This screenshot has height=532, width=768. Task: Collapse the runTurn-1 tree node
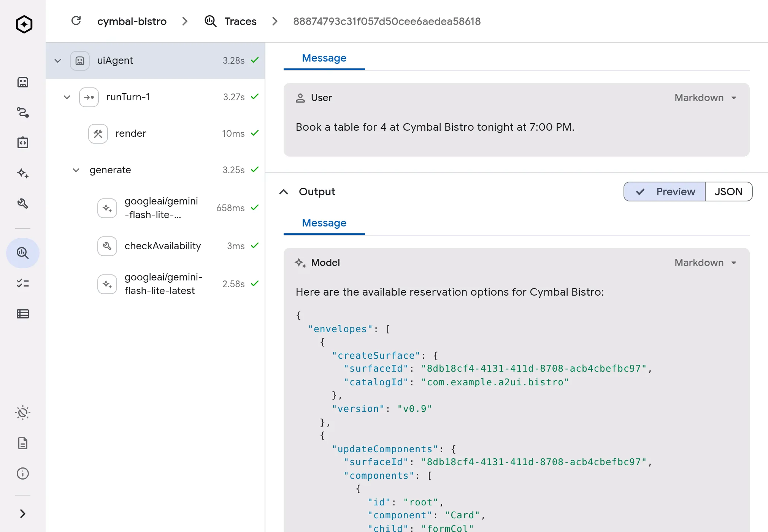pos(67,97)
